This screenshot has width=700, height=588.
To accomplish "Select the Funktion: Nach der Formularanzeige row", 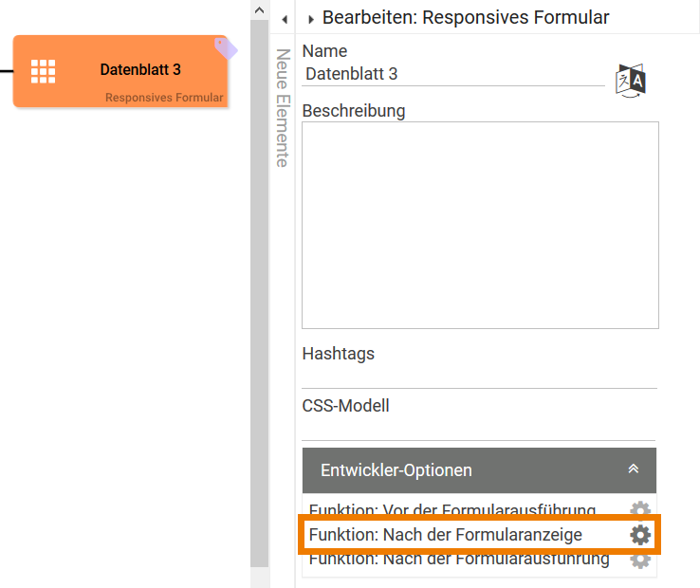I will (x=446, y=535).
